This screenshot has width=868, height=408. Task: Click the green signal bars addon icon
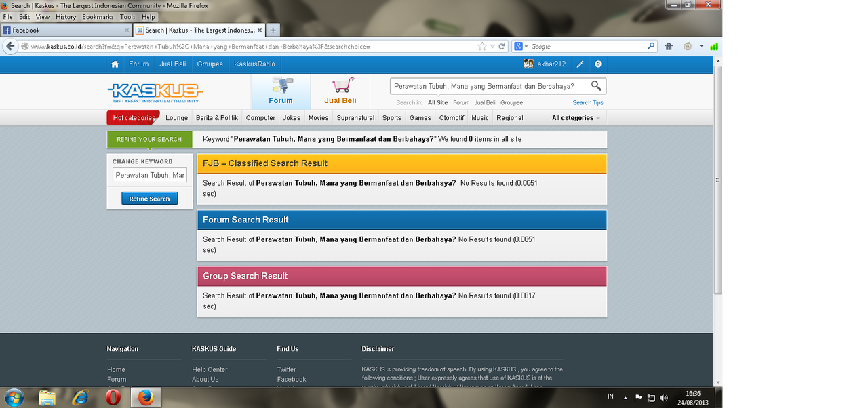pyautogui.click(x=714, y=47)
